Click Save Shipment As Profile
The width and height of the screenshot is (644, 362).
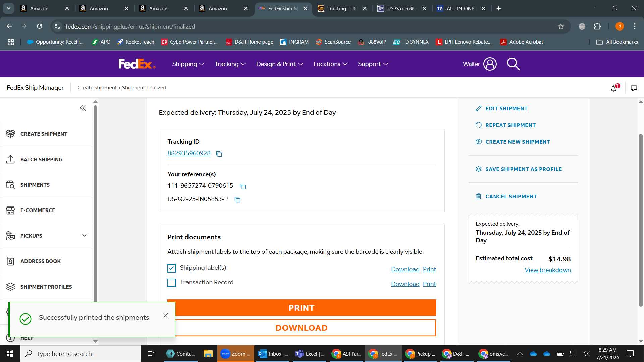coord(519,169)
